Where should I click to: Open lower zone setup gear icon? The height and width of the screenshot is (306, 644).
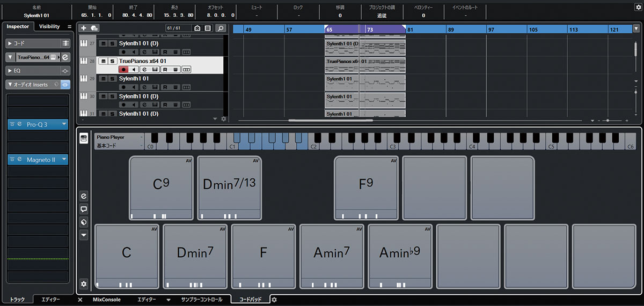pyautogui.click(x=274, y=300)
